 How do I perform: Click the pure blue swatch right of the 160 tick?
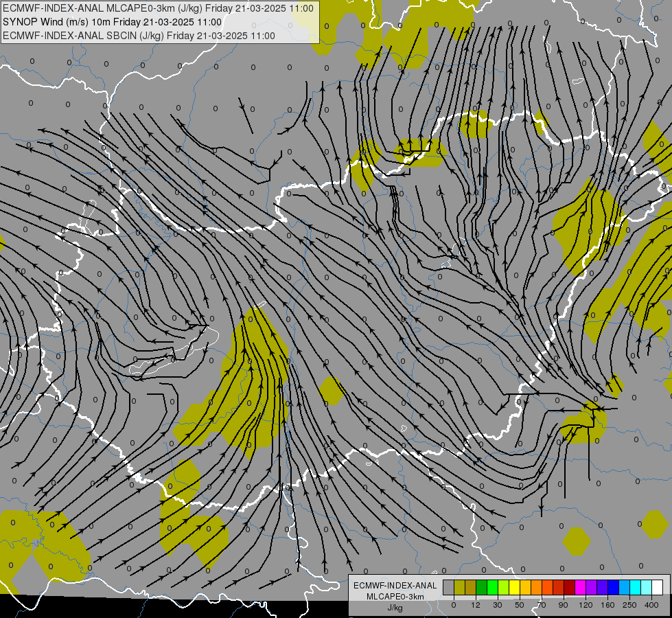[x=613, y=587]
